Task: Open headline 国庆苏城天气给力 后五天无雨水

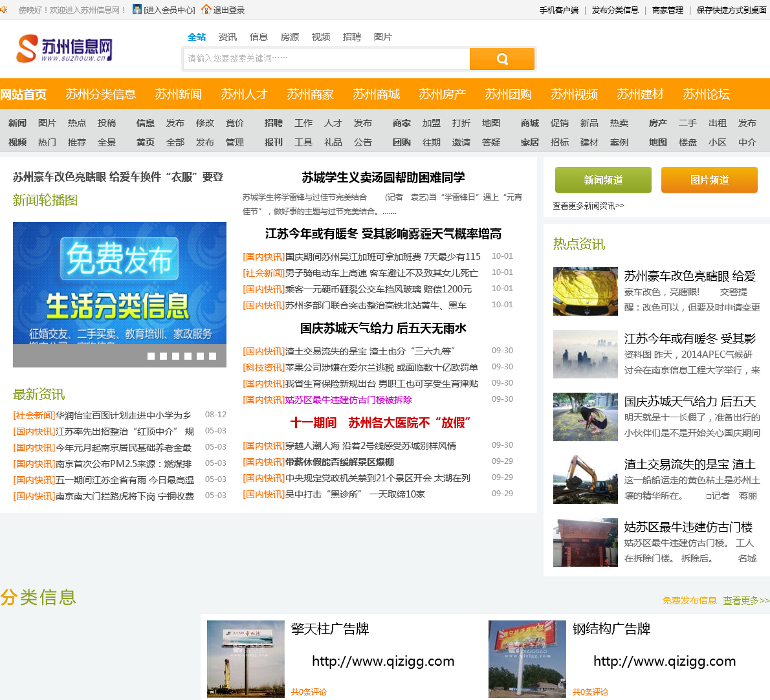Action: click(x=383, y=328)
